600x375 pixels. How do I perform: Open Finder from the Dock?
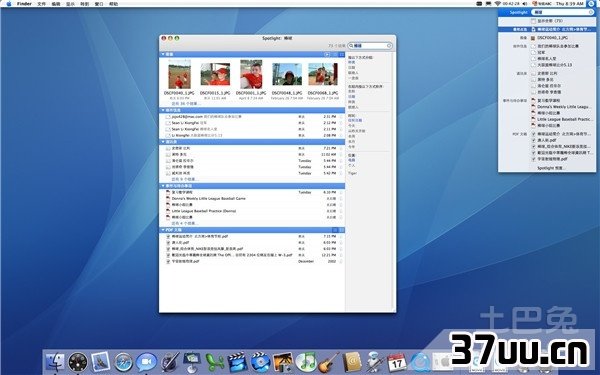[55, 362]
